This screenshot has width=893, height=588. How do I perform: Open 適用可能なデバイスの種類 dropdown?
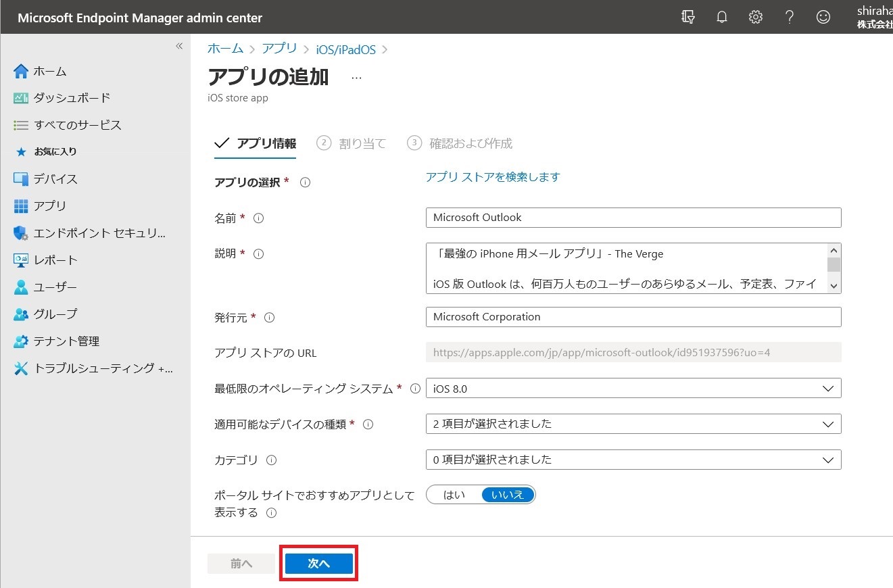[633, 424]
